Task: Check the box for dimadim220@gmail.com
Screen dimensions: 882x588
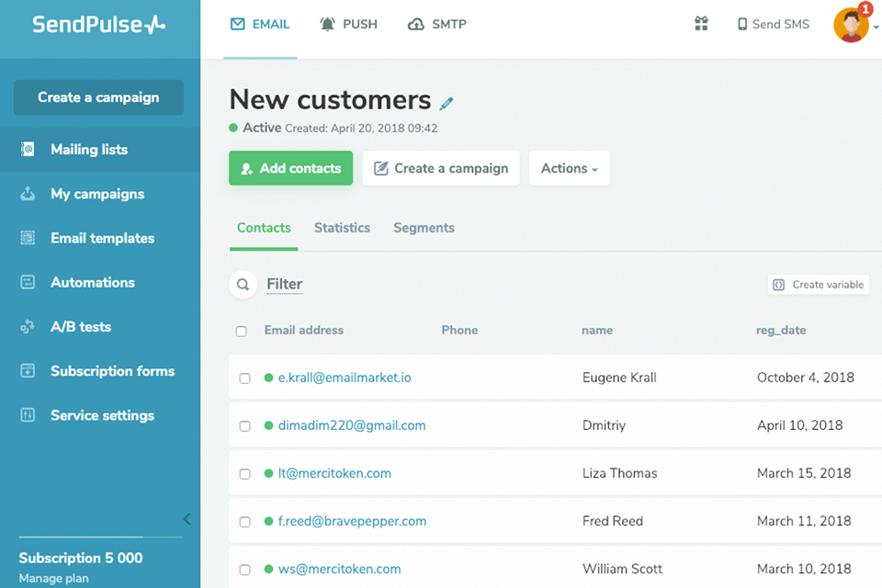Action: (244, 426)
